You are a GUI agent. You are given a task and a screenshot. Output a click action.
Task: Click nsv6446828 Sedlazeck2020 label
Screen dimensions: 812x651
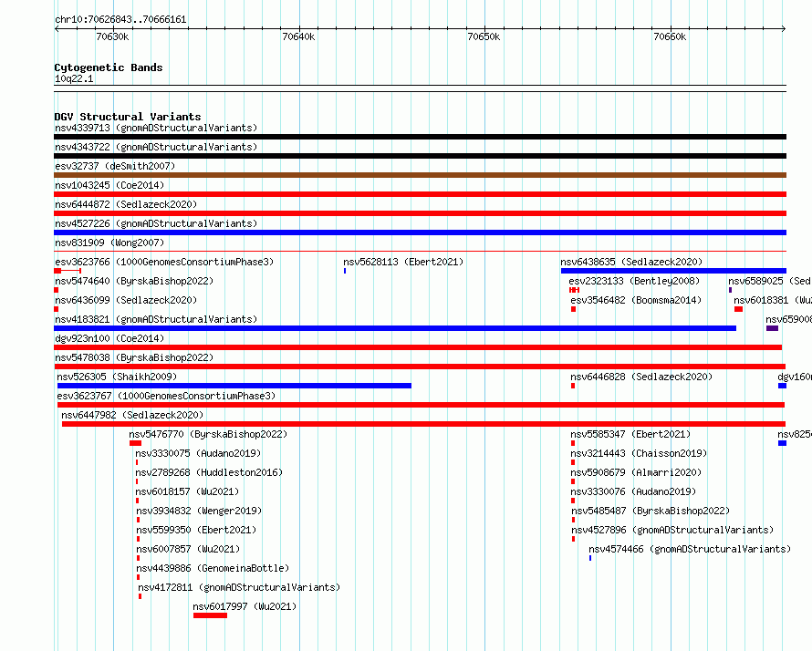click(x=641, y=377)
